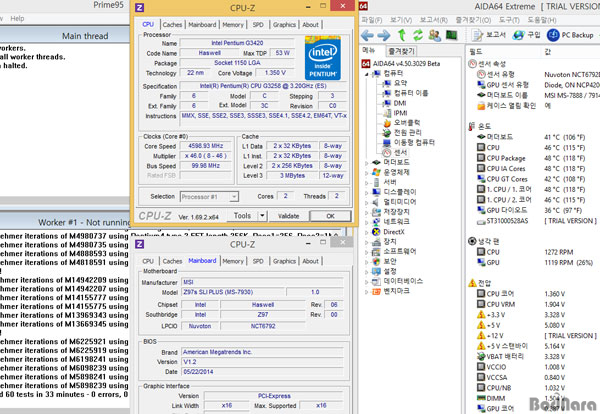Viewport: 600px width, 414px height.
Task: Expand the 머더보드 tree node
Action: [367, 163]
